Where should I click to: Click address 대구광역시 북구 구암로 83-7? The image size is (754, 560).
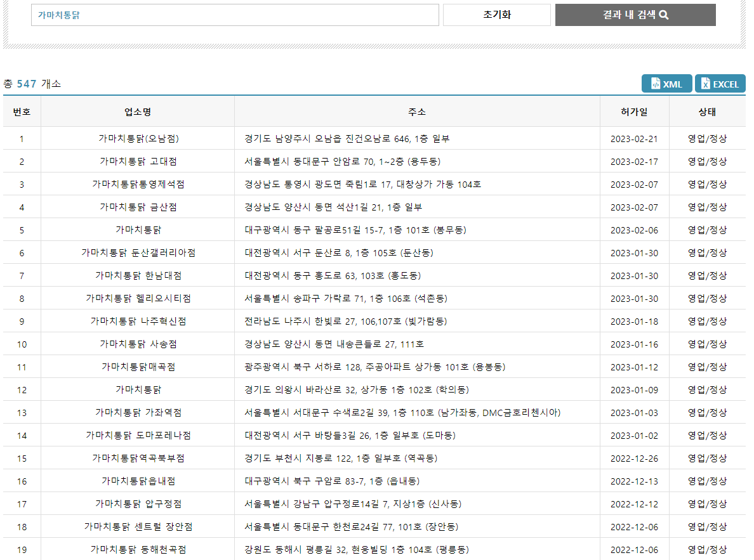point(333,481)
